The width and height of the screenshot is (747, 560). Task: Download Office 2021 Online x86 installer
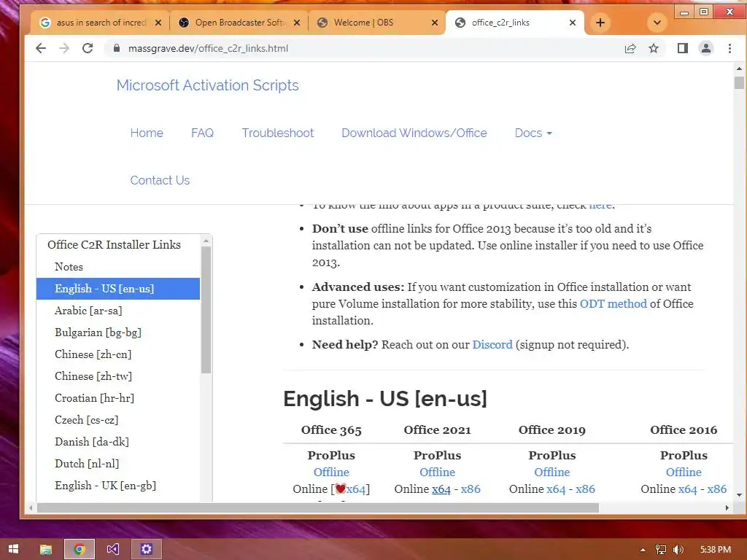tap(471, 489)
